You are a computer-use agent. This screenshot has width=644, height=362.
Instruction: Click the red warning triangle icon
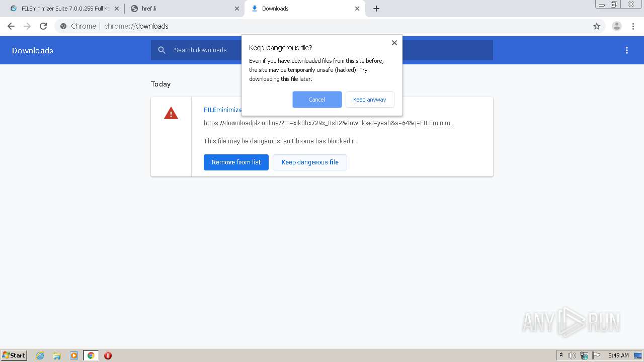coord(171,114)
